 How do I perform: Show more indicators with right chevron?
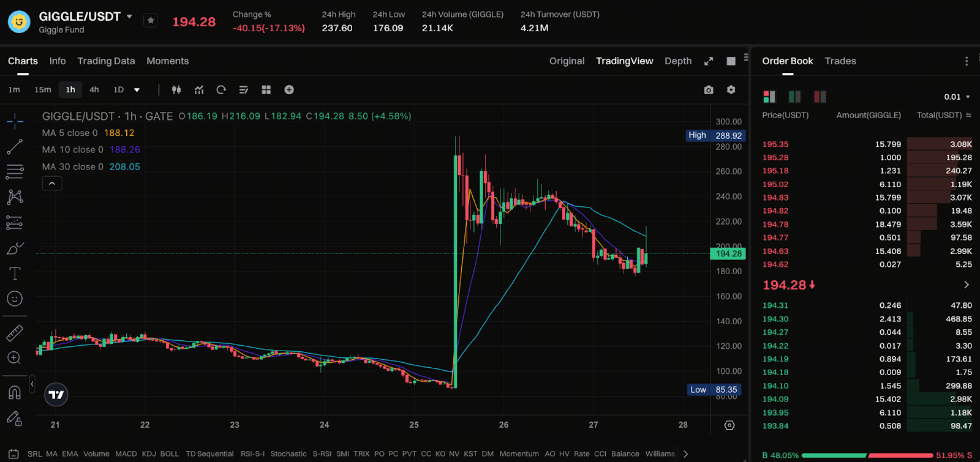point(686,454)
